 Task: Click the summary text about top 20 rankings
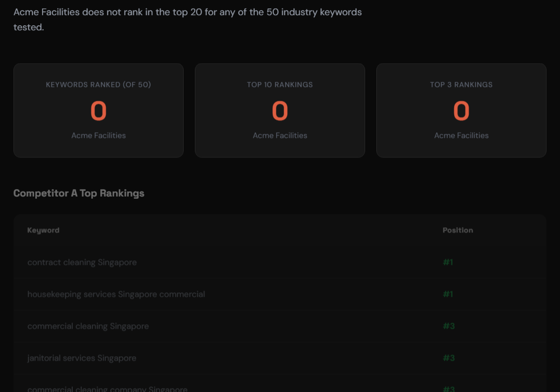188,18
